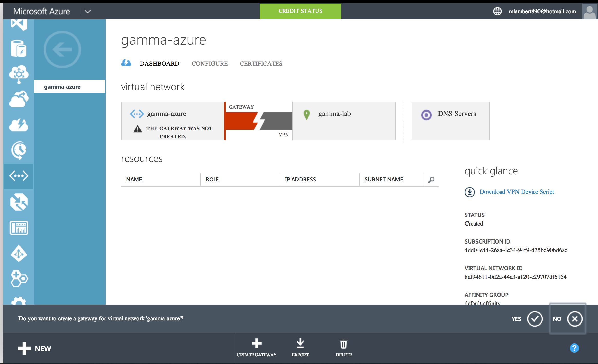Viewport: 598px width, 364px height.
Task: Click the back arrow circle button
Action: (62, 49)
